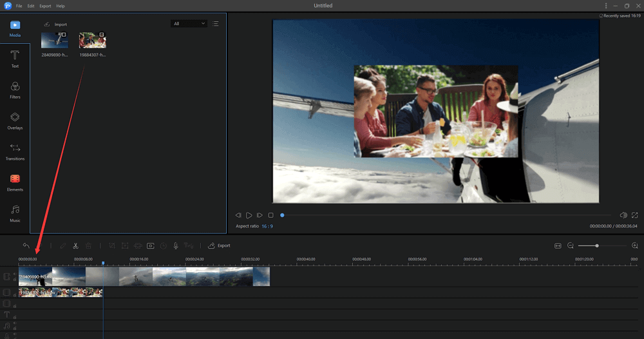Image resolution: width=644 pixels, height=339 pixels.
Task: Toggle mute on the main video track
Action: [x=15, y=274]
